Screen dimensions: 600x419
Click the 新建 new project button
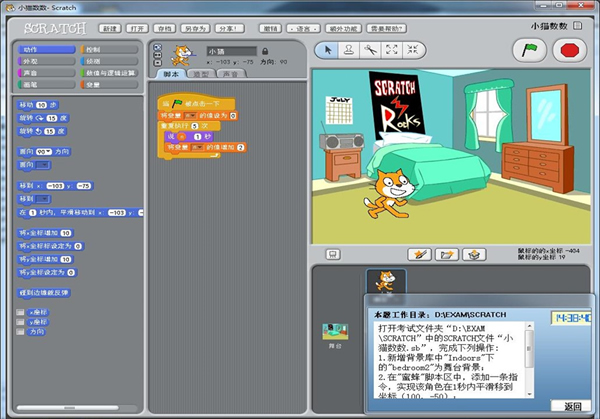pos(110,29)
